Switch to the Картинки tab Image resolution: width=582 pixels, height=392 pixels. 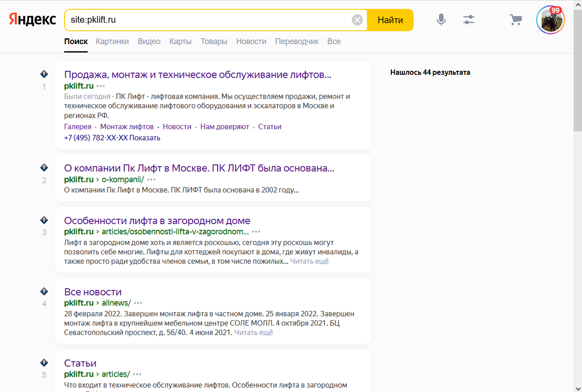pyautogui.click(x=113, y=42)
